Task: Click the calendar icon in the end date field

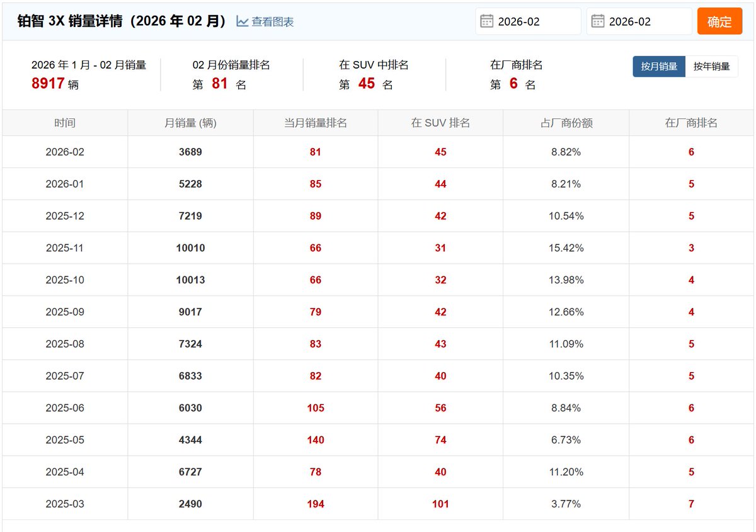Action: click(x=598, y=21)
